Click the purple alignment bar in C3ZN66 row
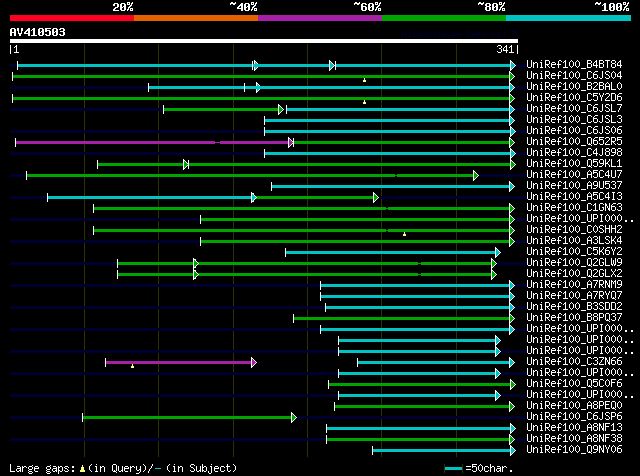 [180, 363]
